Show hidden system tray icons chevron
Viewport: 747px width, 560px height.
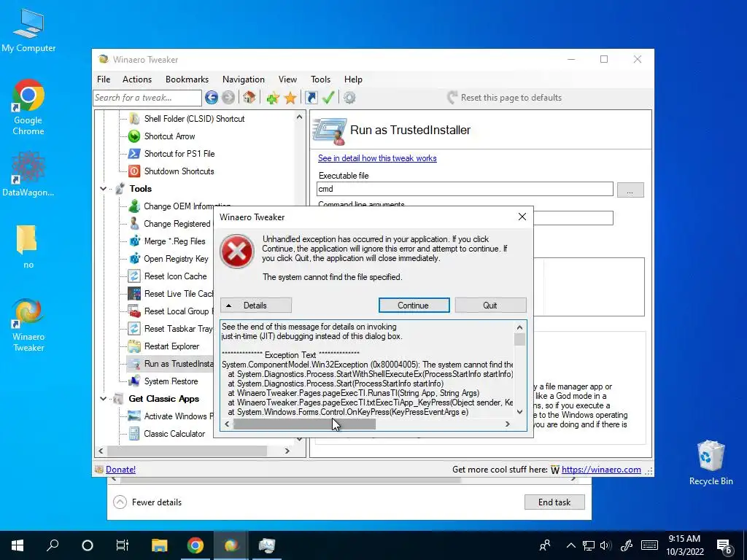[570, 545]
